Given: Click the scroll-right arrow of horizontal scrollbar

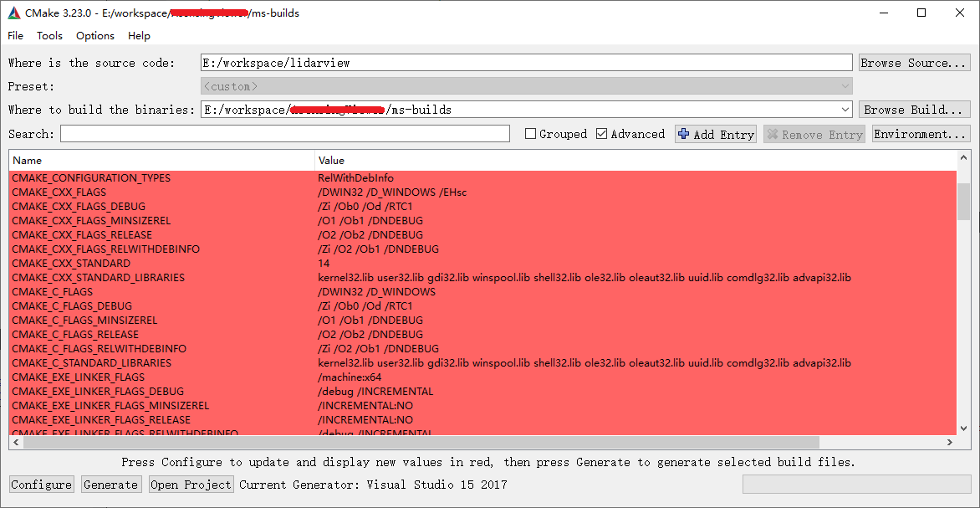Looking at the screenshot, I should pos(949,442).
